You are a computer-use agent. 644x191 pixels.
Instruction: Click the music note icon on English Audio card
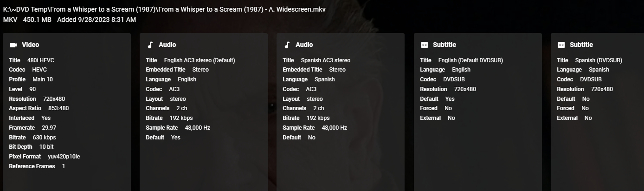[150, 45]
